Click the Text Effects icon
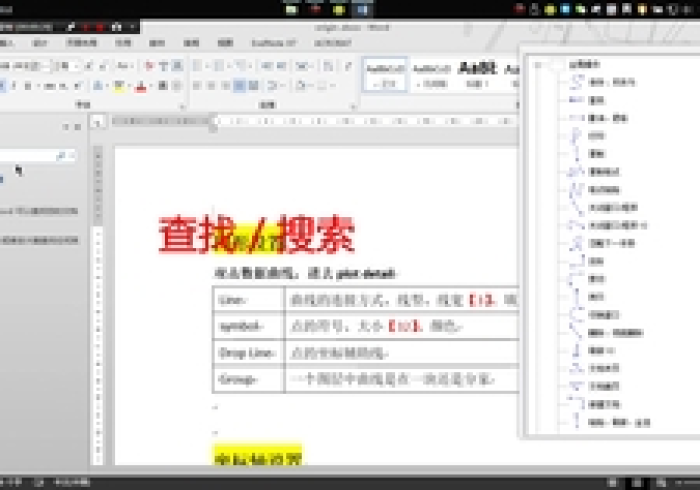Screen dimensions: 700x490 (98, 85)
